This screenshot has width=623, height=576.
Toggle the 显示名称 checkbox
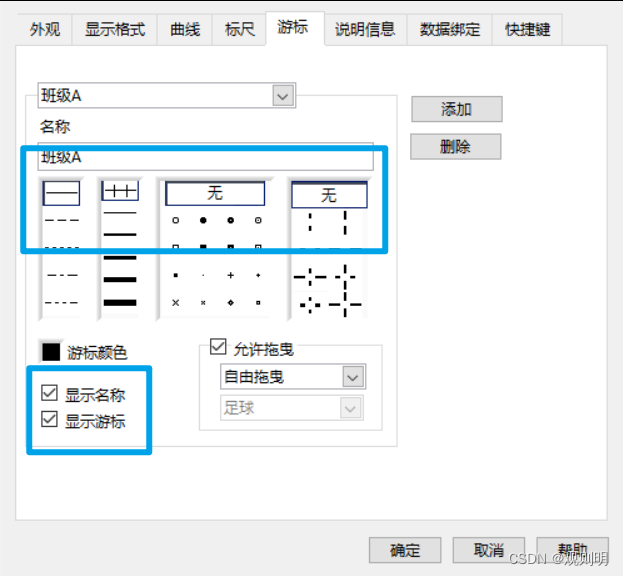tap(49, 392)
